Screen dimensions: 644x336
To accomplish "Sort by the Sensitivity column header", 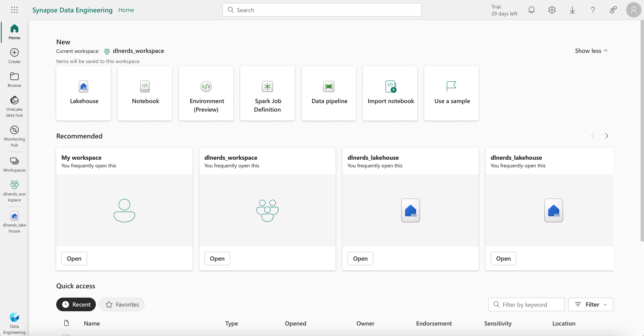I will pos(498,323).
